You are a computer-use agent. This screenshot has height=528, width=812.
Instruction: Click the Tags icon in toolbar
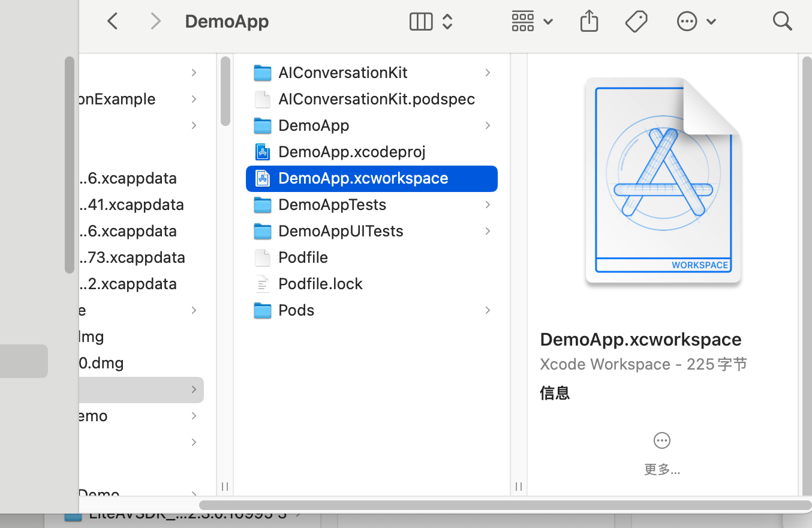636,22
